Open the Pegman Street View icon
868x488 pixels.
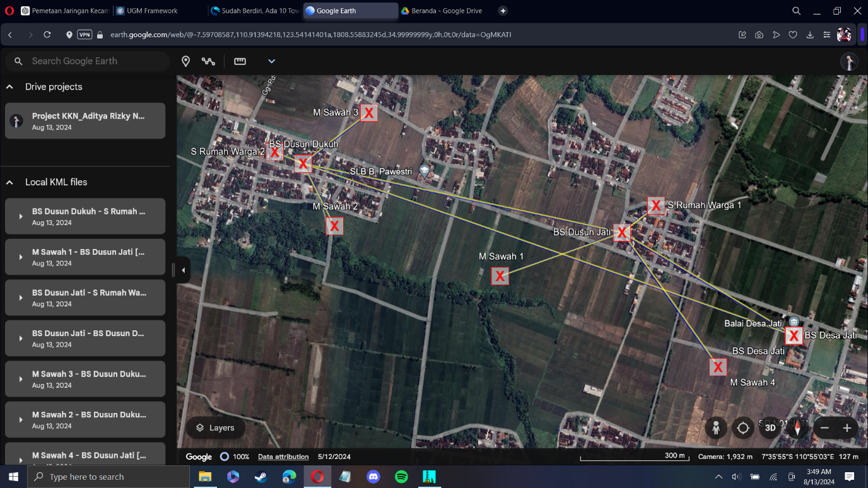click(x=716, y=428)
